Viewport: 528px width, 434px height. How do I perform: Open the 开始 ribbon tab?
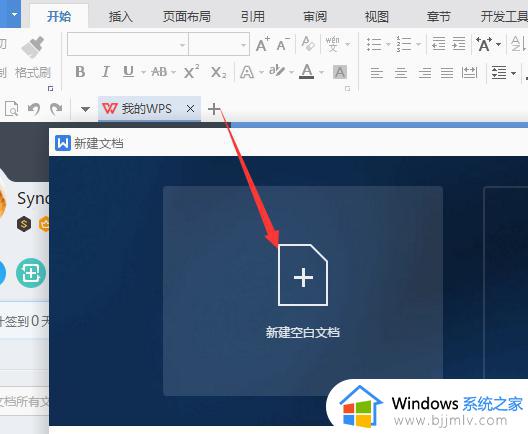[x=59, y=16]
